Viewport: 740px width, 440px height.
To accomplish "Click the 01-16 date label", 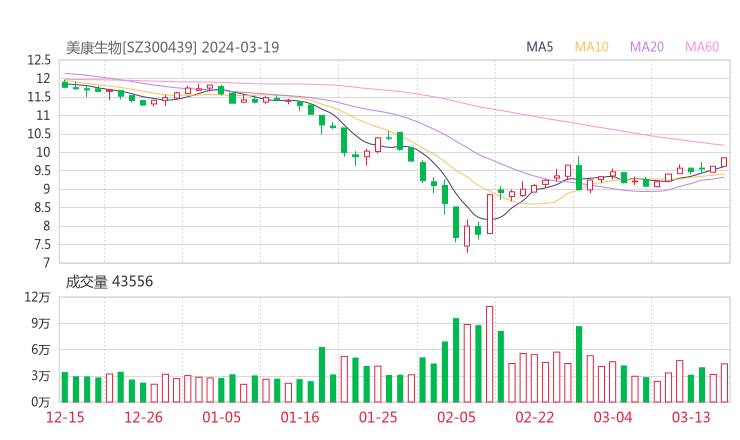I will (x=300, y=417).
